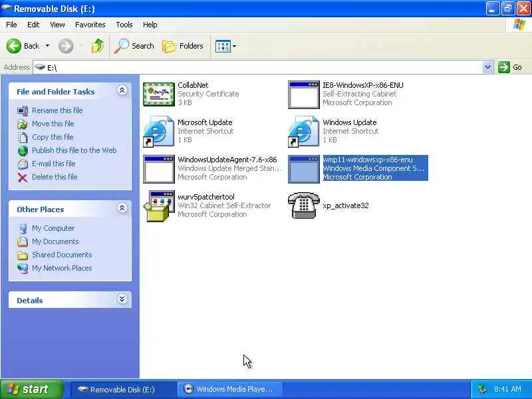Click Rename this file link
Image resolution: width=532 pixels, height=399 pixels.
(x=57, y=110)
